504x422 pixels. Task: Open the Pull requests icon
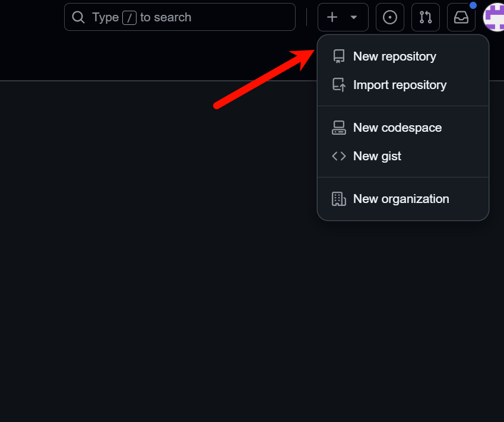426,17
